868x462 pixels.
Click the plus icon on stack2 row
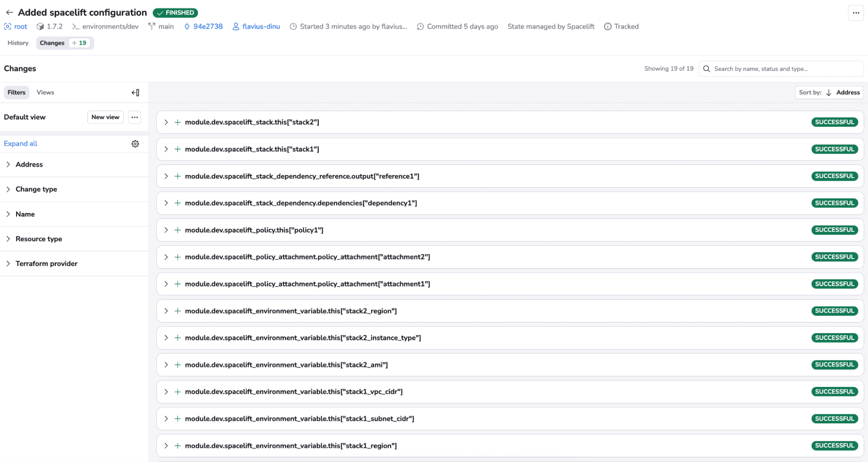point(178,122)
